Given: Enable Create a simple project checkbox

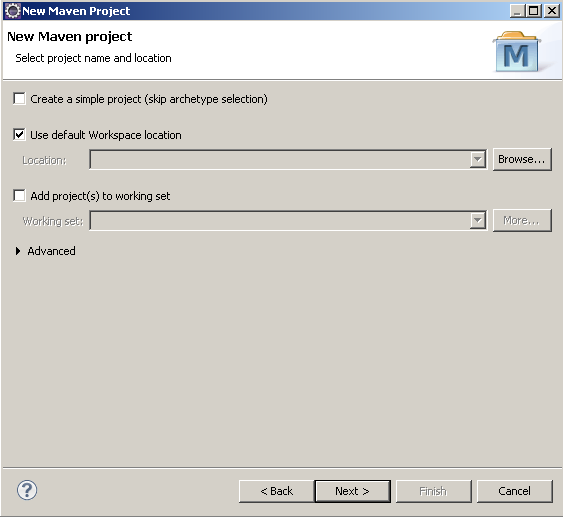Looking at the screenshot, I should coord(19,98).
